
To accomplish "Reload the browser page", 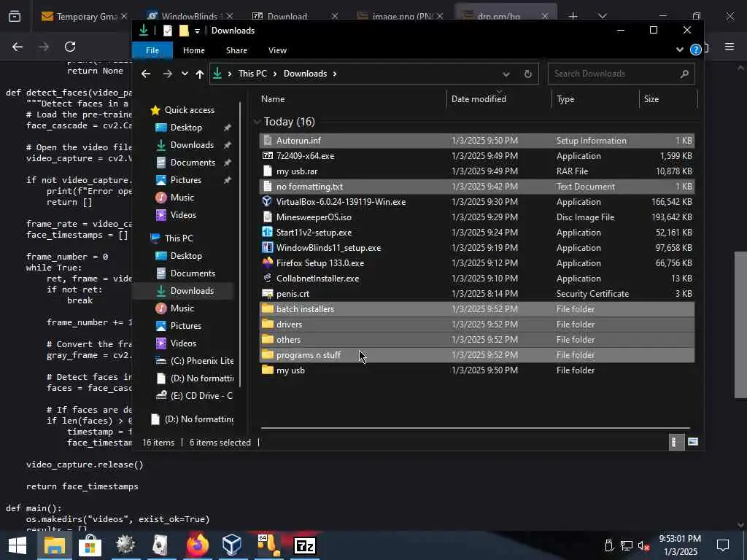I will [70, 47].
